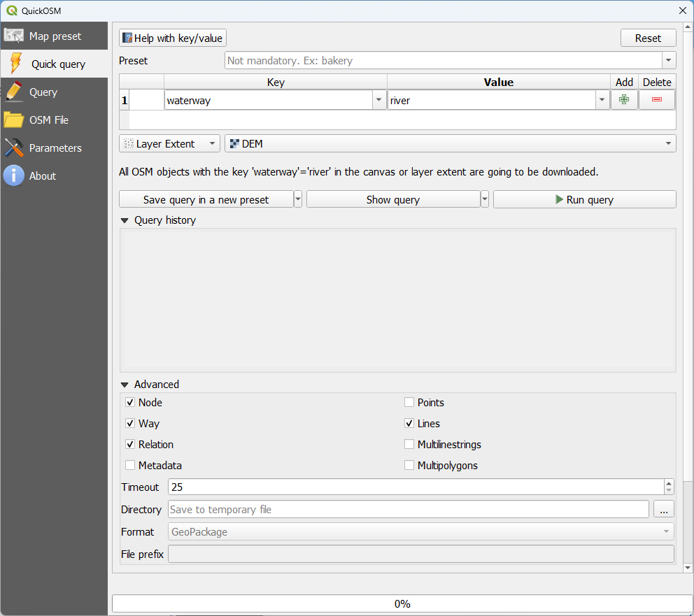Enable the Metadata checkbox
This screenshot has width=694, height=616.
click(130, 465)
